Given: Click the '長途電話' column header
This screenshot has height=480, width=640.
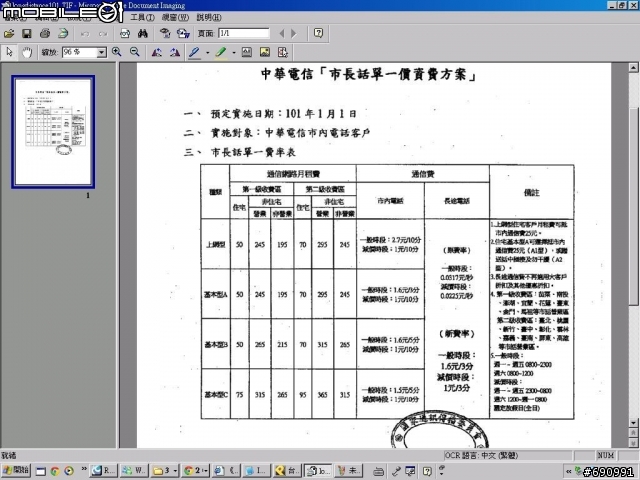Looking at the screenshot, I should [x=457, y=201].
